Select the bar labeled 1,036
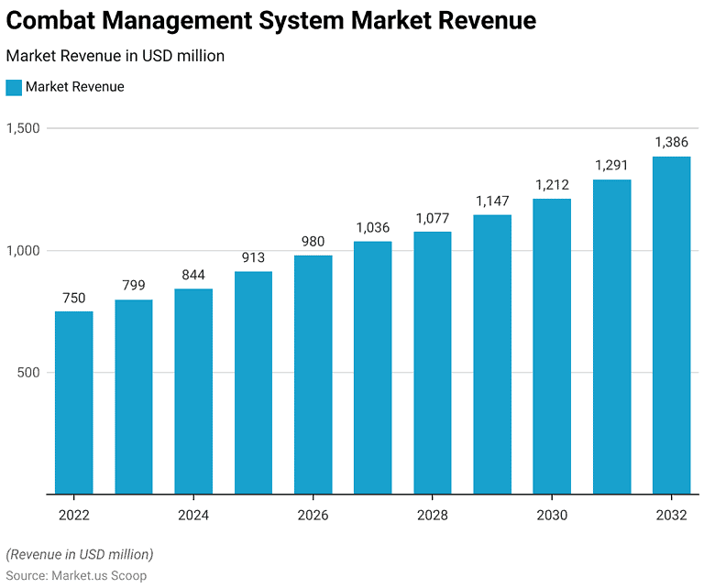Image resolution: width=704 pixels, height=588 pixels. [373, 368]
